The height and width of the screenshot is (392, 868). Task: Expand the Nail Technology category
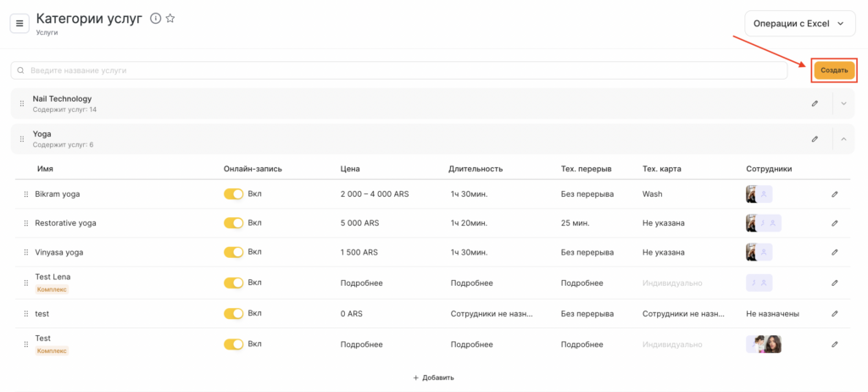point(843,104)
